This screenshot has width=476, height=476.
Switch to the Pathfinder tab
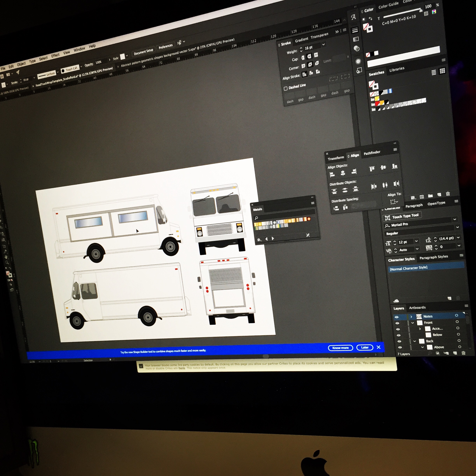coord(372,153)
